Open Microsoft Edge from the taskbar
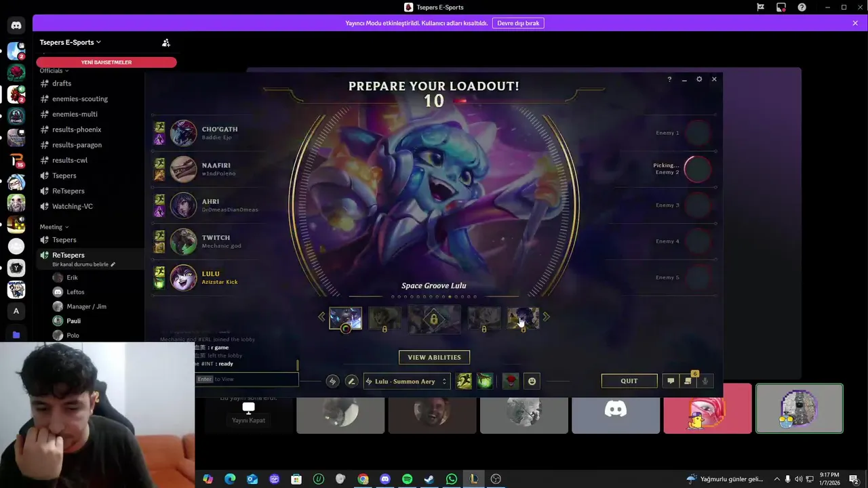Screen dimensions: 868x488 pos(230,479)
